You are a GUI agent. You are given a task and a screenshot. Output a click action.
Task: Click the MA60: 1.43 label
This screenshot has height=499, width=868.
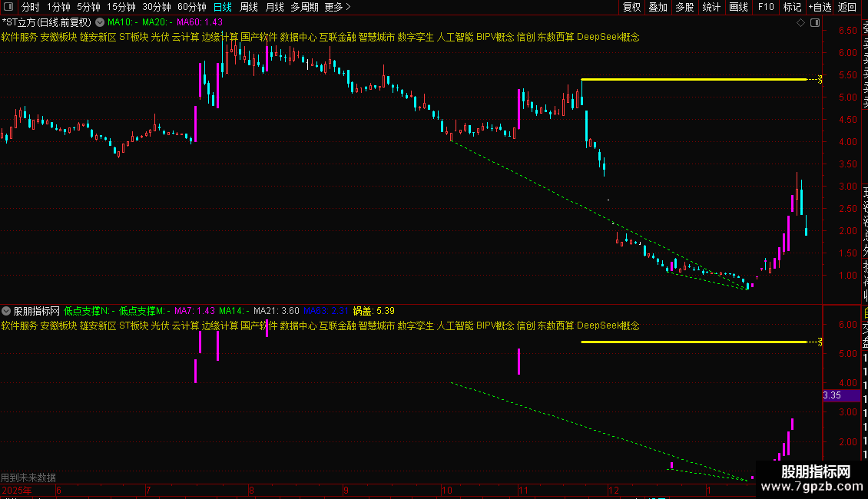click(x=199, y=22)
